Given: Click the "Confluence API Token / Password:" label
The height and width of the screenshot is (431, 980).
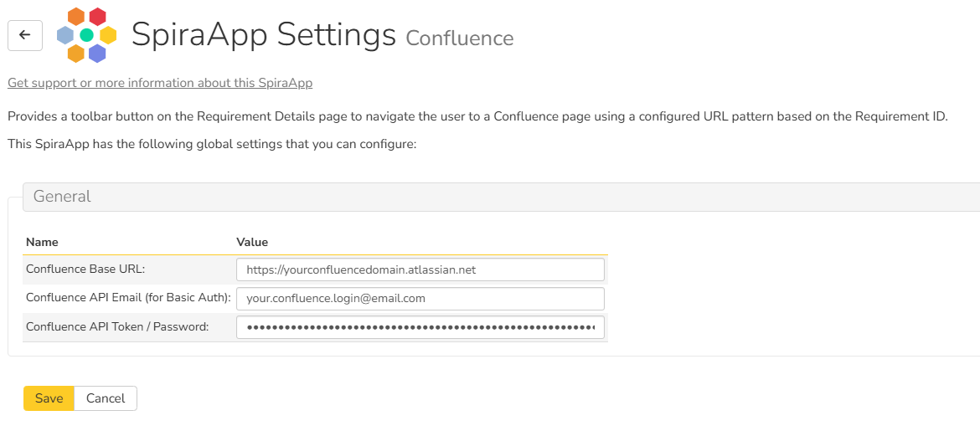Looking at the screenshot, I should pyautogui.click(x=117, y=326).
